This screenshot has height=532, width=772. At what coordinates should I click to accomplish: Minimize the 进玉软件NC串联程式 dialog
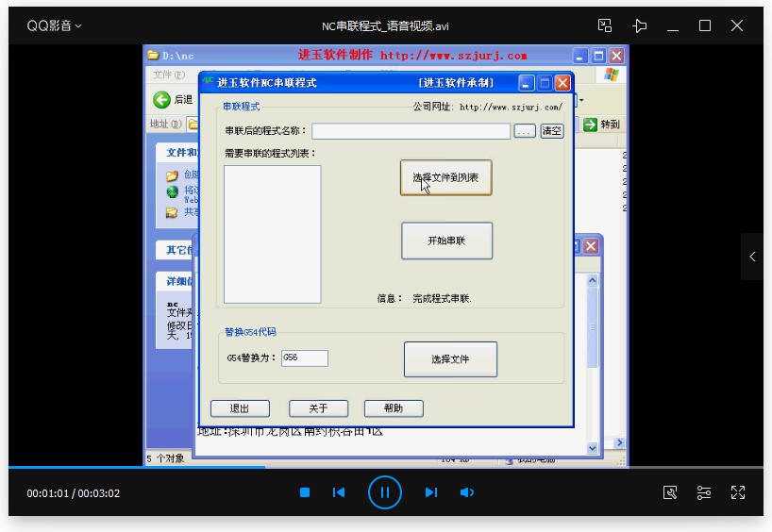pos(526,83)
